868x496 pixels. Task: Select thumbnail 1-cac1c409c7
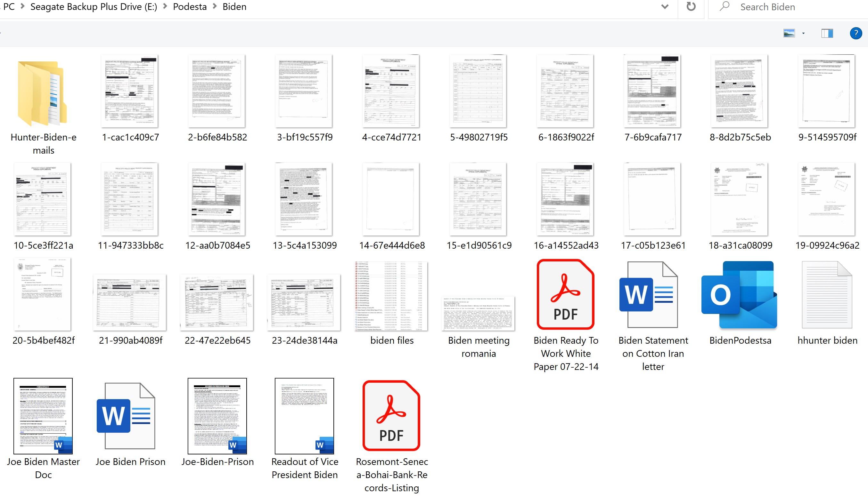click(129, 91)
